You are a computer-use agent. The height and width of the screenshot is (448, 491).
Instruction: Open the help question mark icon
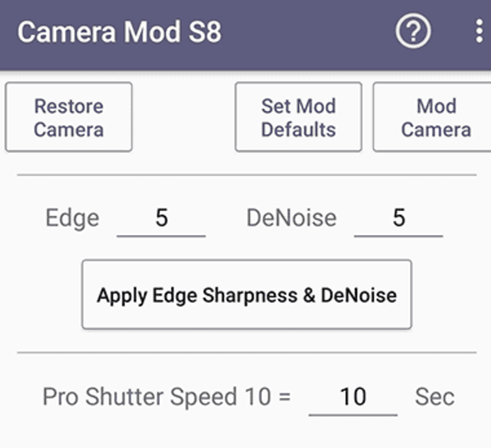413,31
